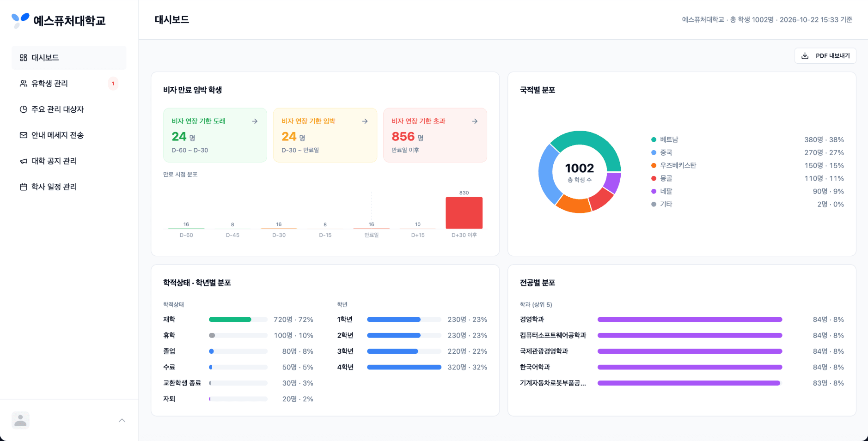Click the red notification badge on 유학생 관리
This screenshot has height=441, width=868.
113,84
